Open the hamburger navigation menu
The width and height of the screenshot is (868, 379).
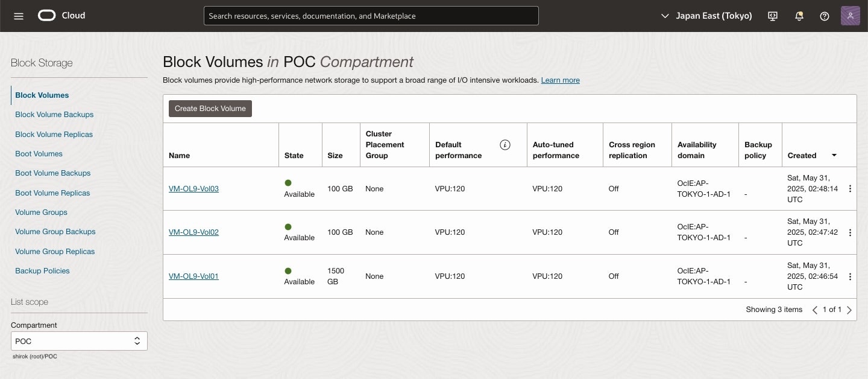pos(19,16)
